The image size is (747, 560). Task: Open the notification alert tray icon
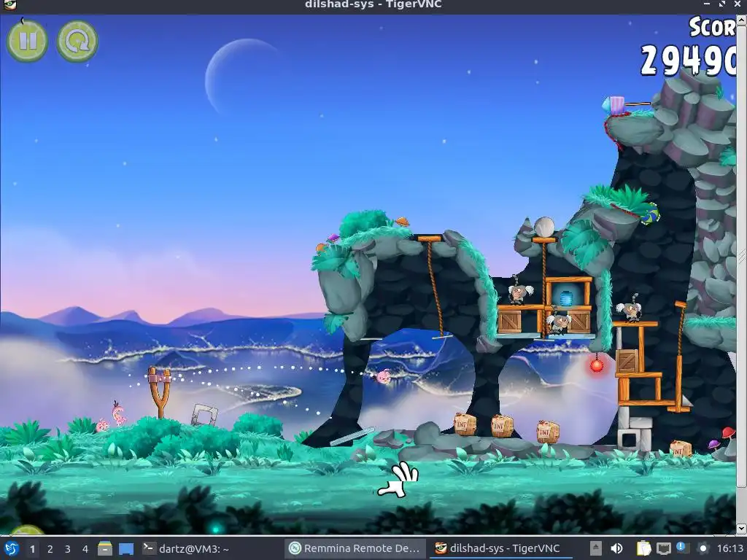[x=681, y=548]
